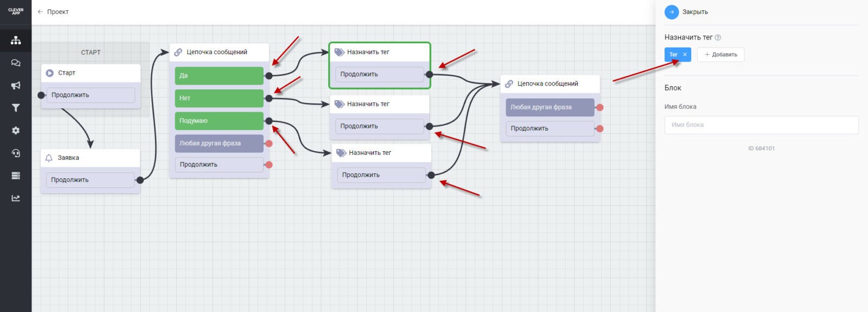868x312 pixels.
Task: Select the Заявка trigger block header
Action: [90, 158]
